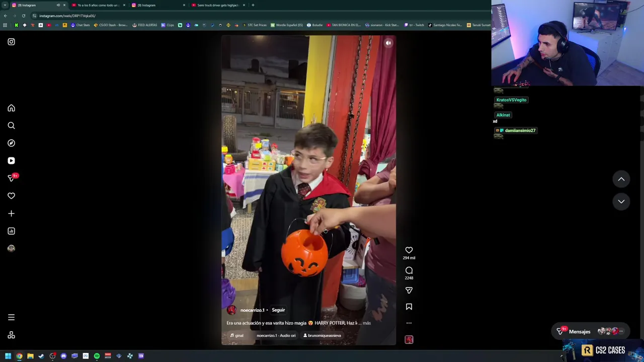The height and width of the screenshot is (362, 644).
Task: Open the 'FEED ALERTAS' bookmark
Action: coord(145,25)
